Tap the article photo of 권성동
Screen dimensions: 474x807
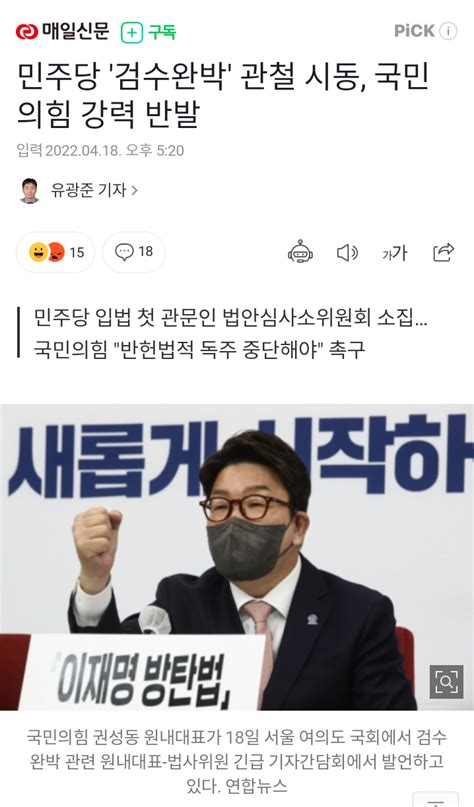pos(237,557)
